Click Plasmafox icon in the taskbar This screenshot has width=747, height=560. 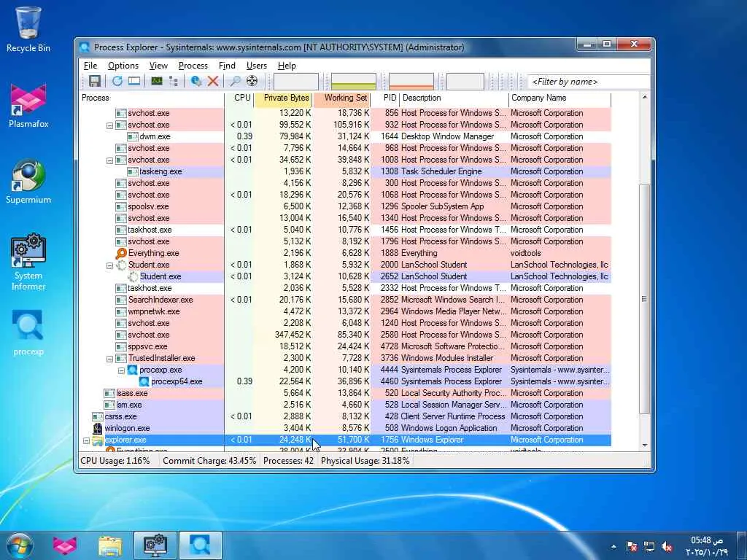65,545
